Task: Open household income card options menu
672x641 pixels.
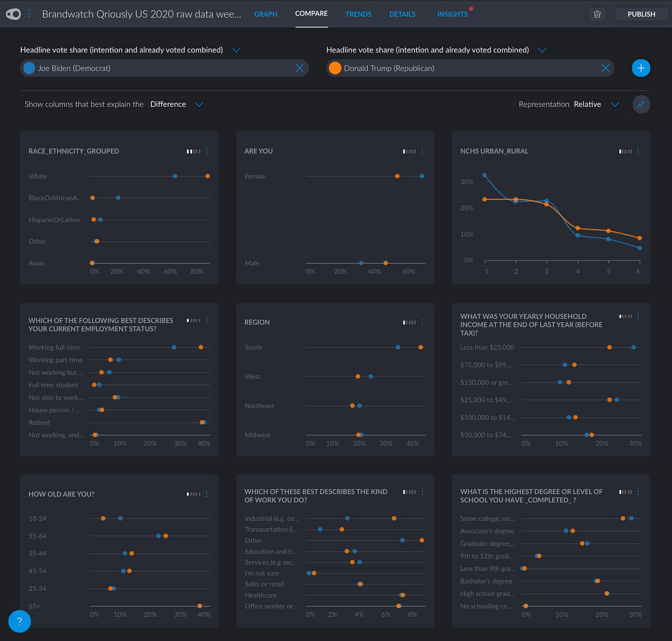Action: click(x=638, y=316)
